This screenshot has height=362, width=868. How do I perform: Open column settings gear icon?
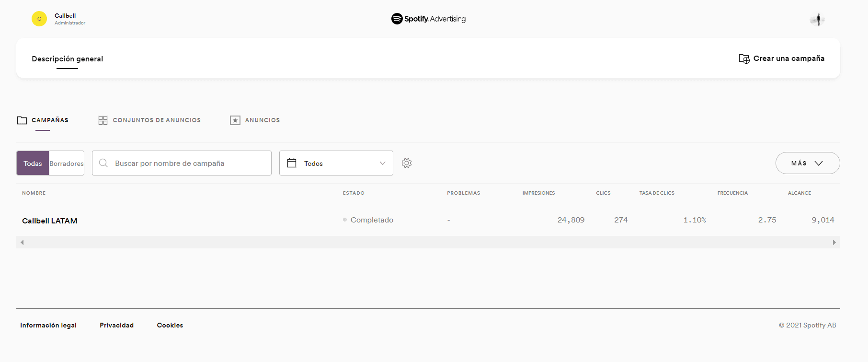tap(407, 163)
